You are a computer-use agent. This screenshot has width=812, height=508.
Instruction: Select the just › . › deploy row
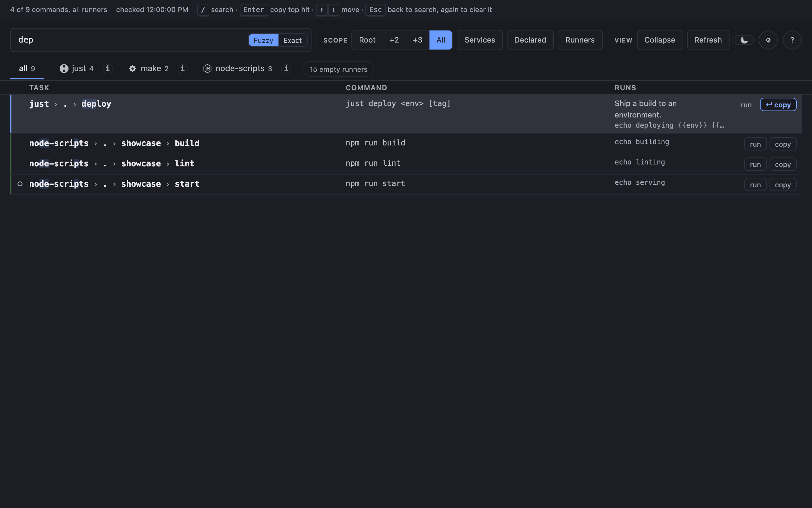click(406, 114)
